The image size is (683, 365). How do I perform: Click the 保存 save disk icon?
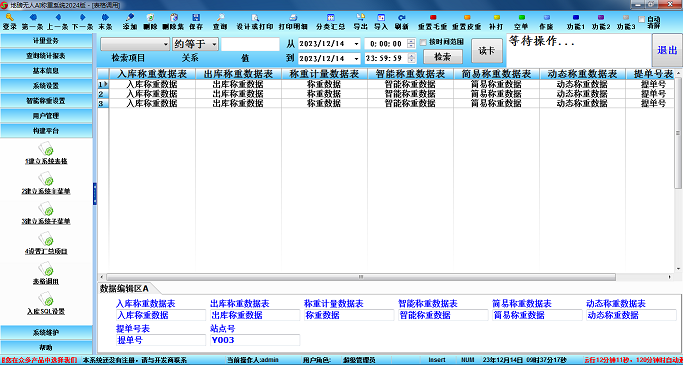point(196,17)
